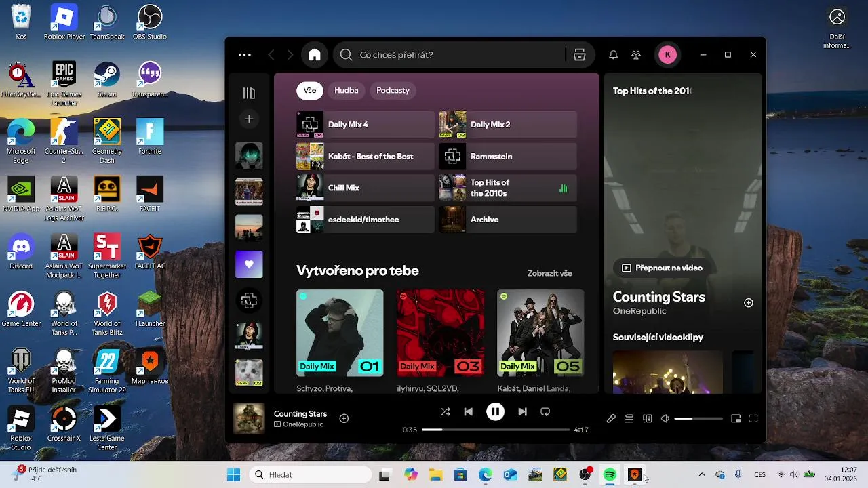The width and height of the screenshot is (868, 488).
Task: Mute via the volume speaker icon
Action: [665, 419]
